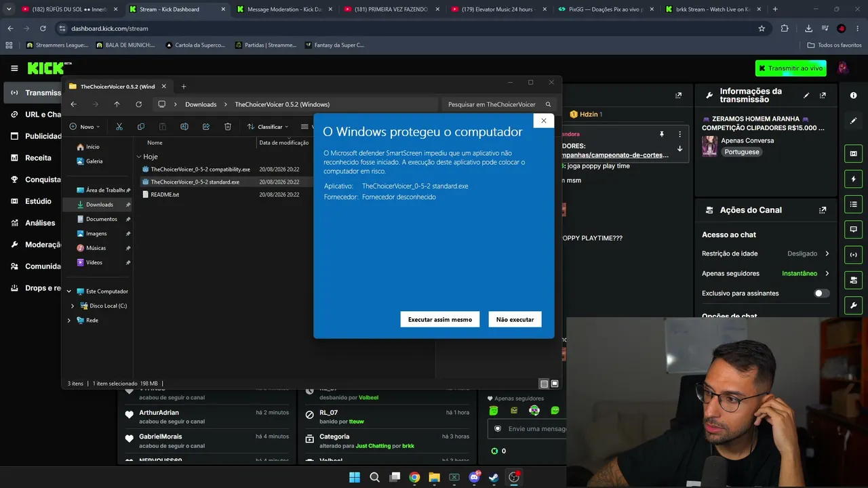
Task: Open Apenas seguidores setting chevron
Action: pos(827,273)
